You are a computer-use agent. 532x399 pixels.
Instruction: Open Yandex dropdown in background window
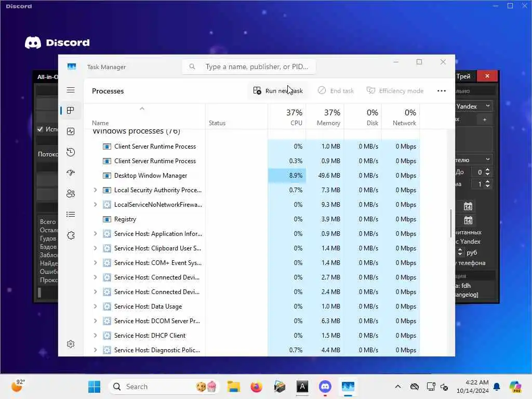click(x=474, y=106)
